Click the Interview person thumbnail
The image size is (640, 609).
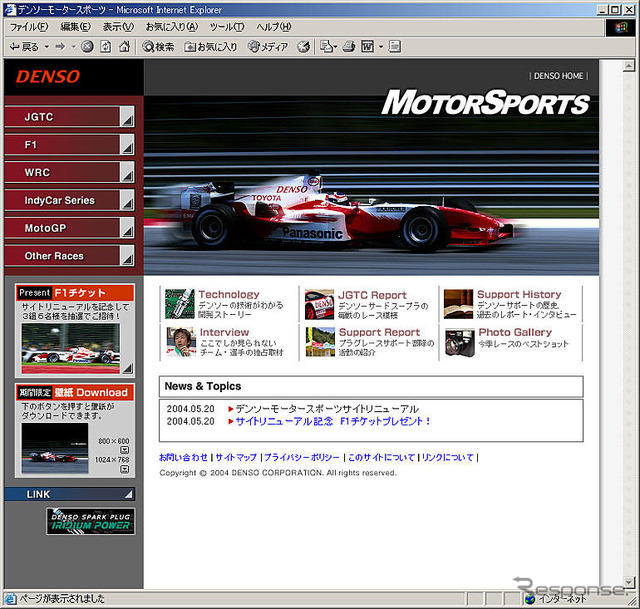tap(181, 342)
